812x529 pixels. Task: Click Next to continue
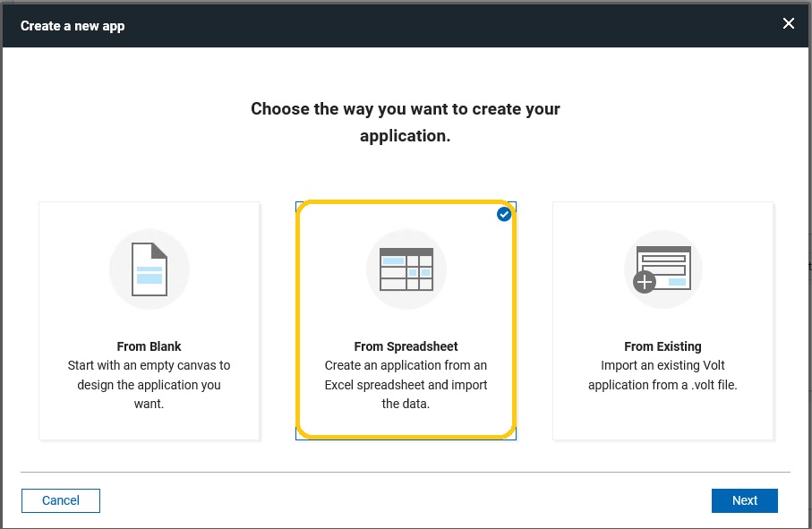pyautogui.click(x=744, y=500)
